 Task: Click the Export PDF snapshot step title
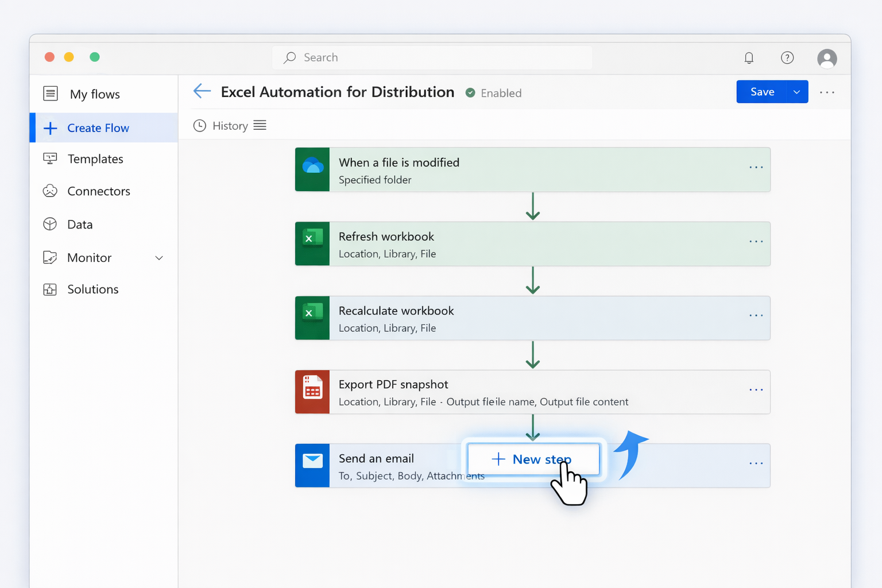coord(393,384)
